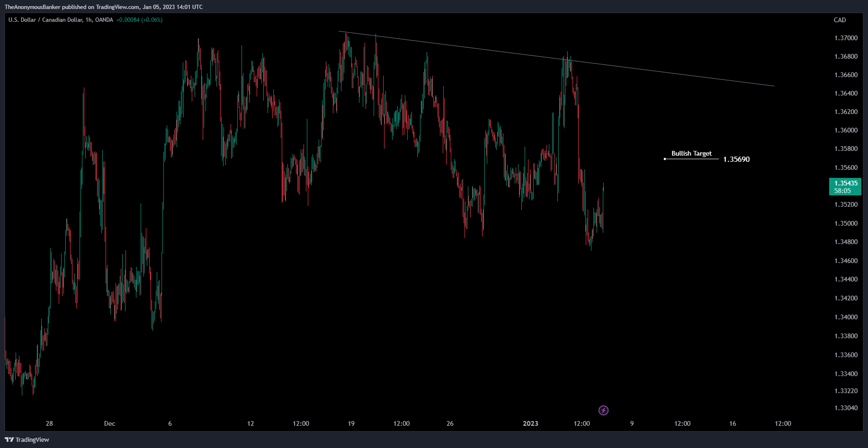This screenshot has height=448, width=868.
Task: Click the 28 date label on time axis
Action: [x=49, y=423]
